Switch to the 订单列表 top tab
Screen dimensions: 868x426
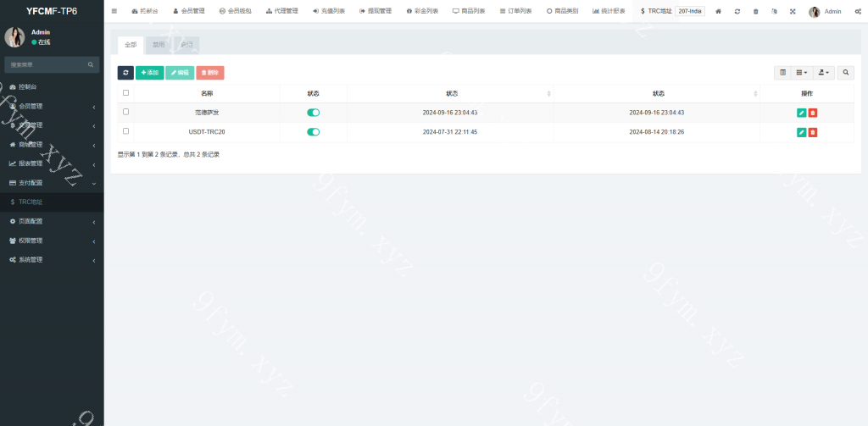[x=515, y=11]
